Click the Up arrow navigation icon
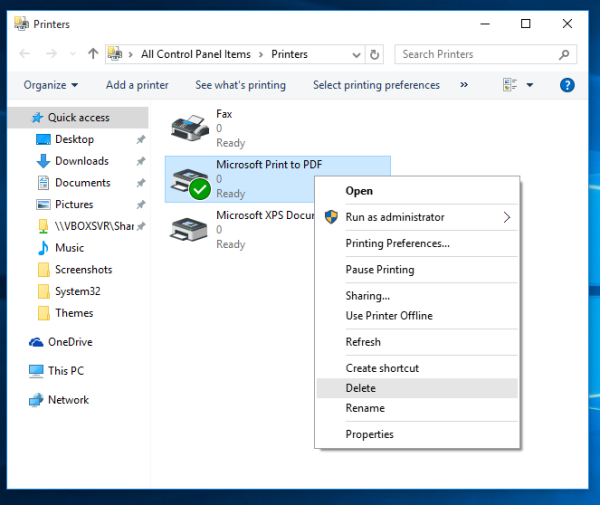Screen dimensions: 600x505 pos(93,55)
